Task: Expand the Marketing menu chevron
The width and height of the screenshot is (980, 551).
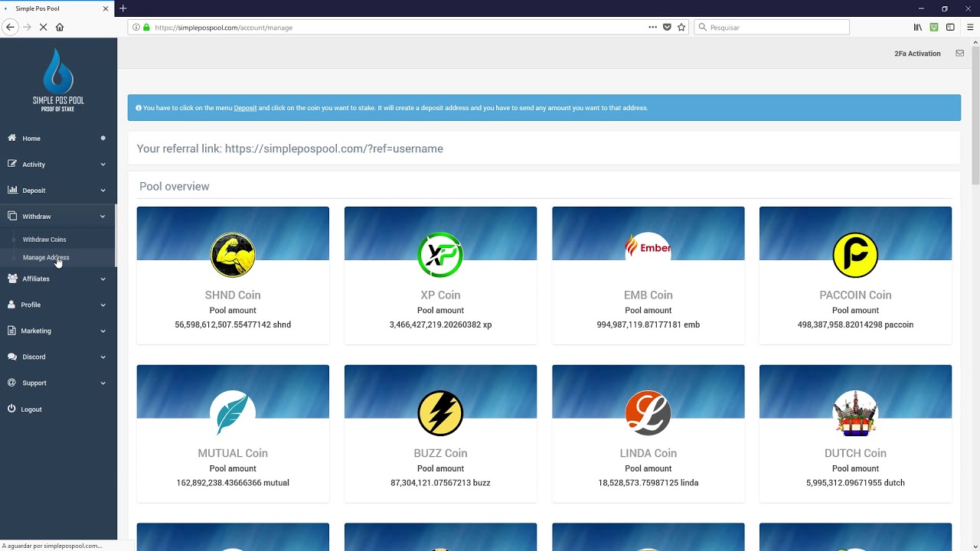Action: click(103, 331)
